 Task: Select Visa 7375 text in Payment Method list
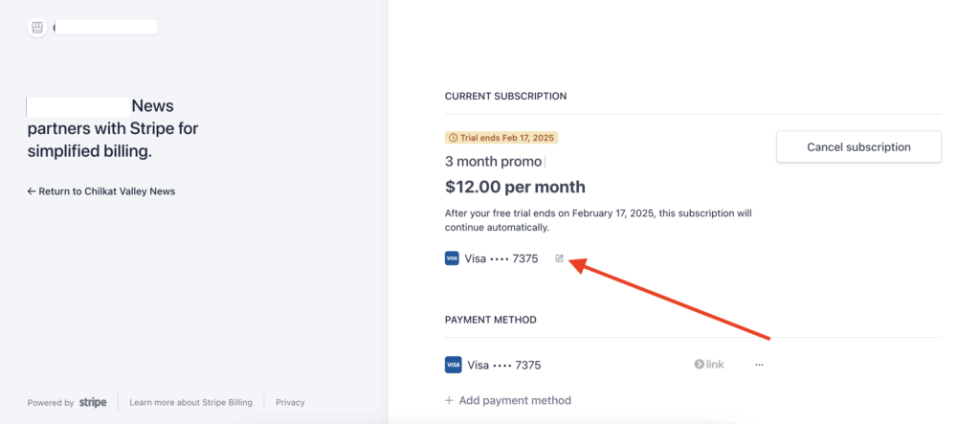(501, 365)
